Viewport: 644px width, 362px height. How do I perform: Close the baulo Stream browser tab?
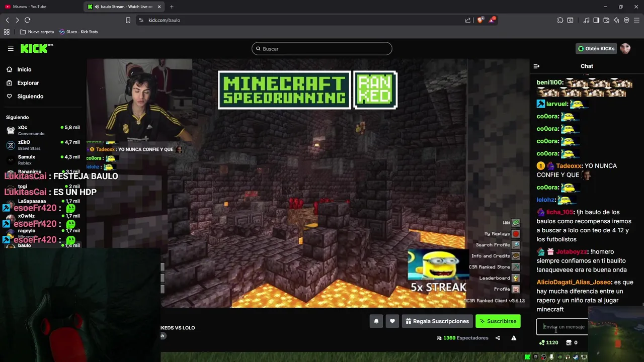159,7
